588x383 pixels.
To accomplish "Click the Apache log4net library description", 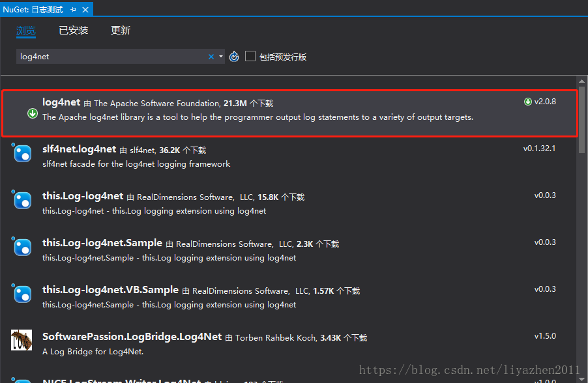I will pyautogui.click(x=257, y=117).
